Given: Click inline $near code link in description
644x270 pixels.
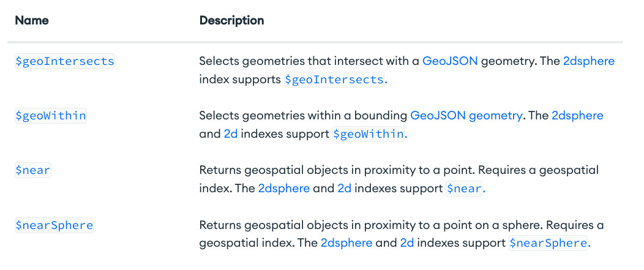Looking at the screenshot, I should click(464, 188).
